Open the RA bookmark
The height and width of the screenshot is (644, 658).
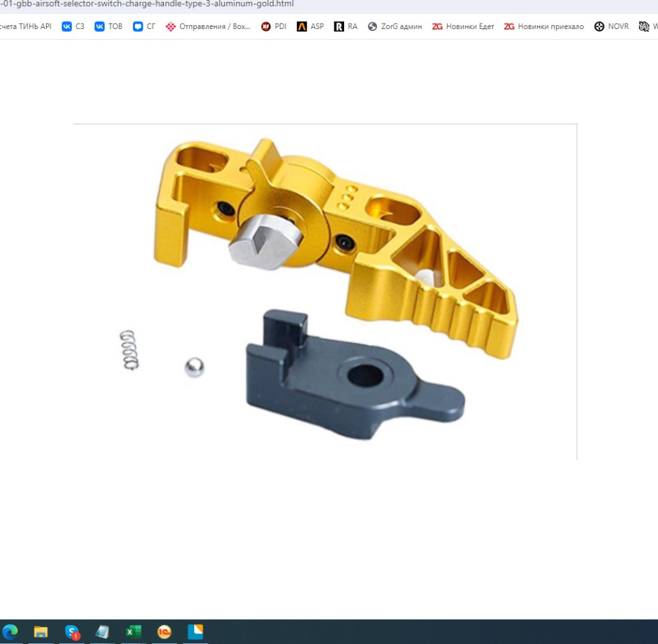coord(346,26)
